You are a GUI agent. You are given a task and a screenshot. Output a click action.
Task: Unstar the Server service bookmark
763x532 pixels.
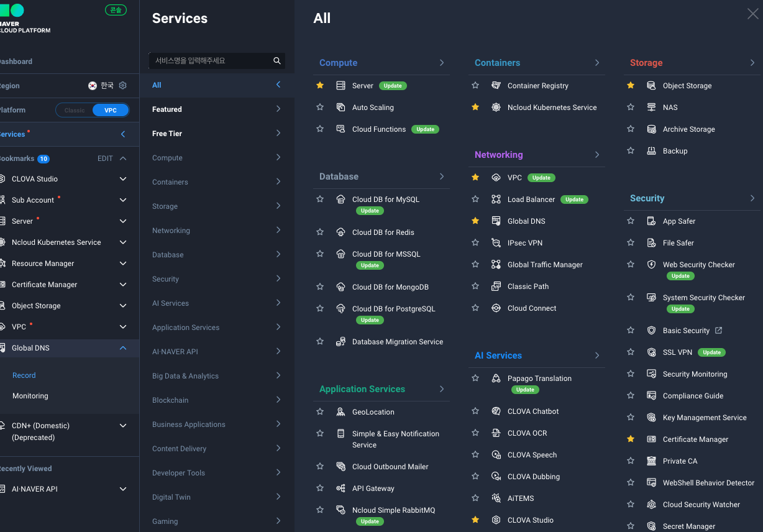tap(320, 86)
